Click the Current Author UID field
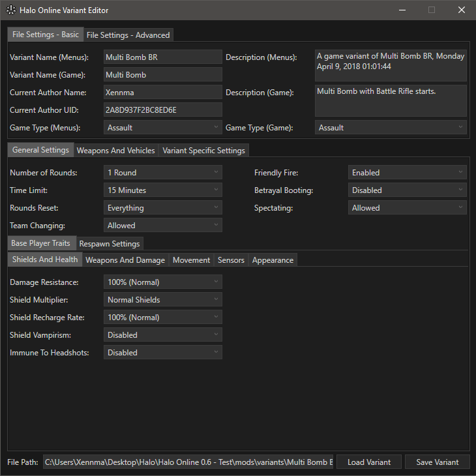Viewport: 476px width, 476px height. pyautogui.click(x=163, y=110)
